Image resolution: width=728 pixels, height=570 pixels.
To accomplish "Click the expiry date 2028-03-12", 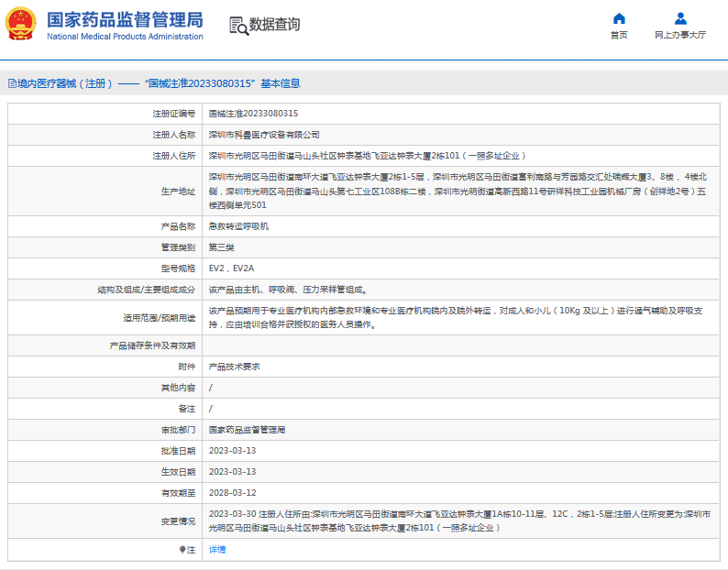I will point(232,493).
